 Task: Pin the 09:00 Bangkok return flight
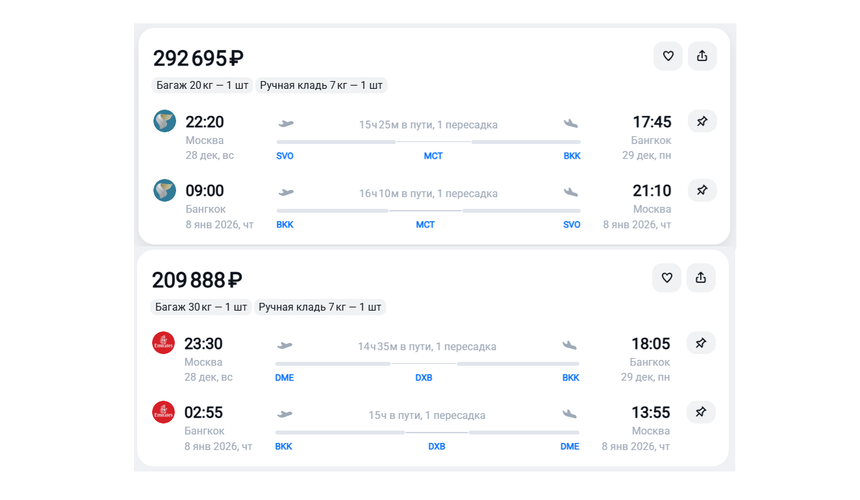pyautogui.click(x=702, y=190)
